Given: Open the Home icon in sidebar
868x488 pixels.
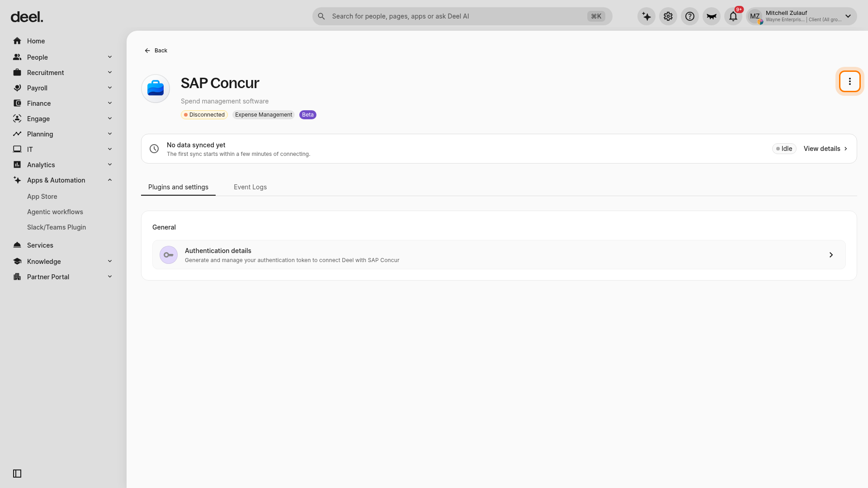Looking at the screenshot, I should pos(17,41).
